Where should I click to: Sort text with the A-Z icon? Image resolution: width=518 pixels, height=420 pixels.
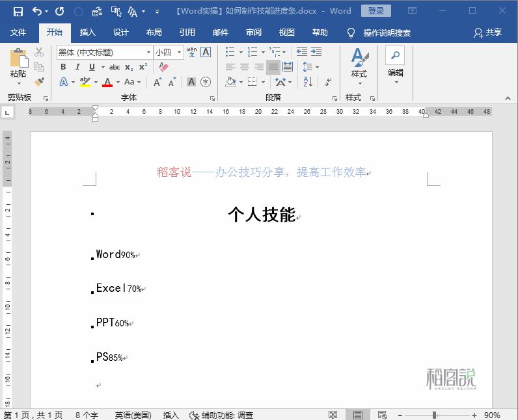pyautogui.click(x=308, y=82)
